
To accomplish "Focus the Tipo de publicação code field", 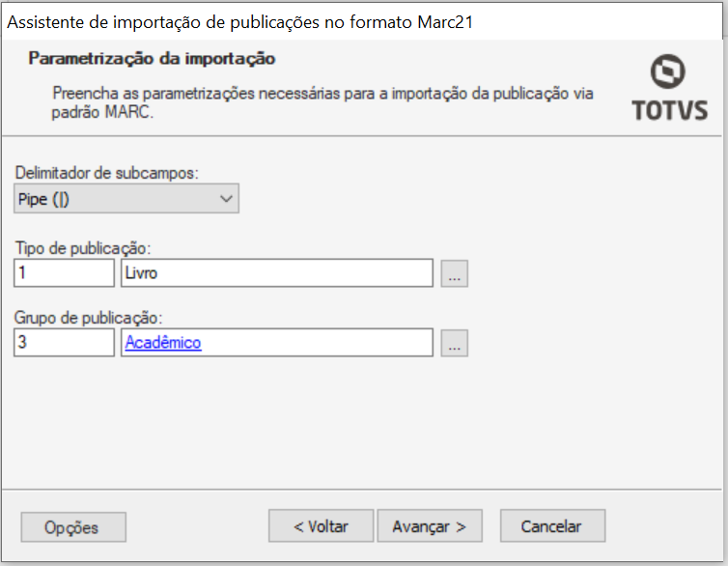I will click(64, 273).
